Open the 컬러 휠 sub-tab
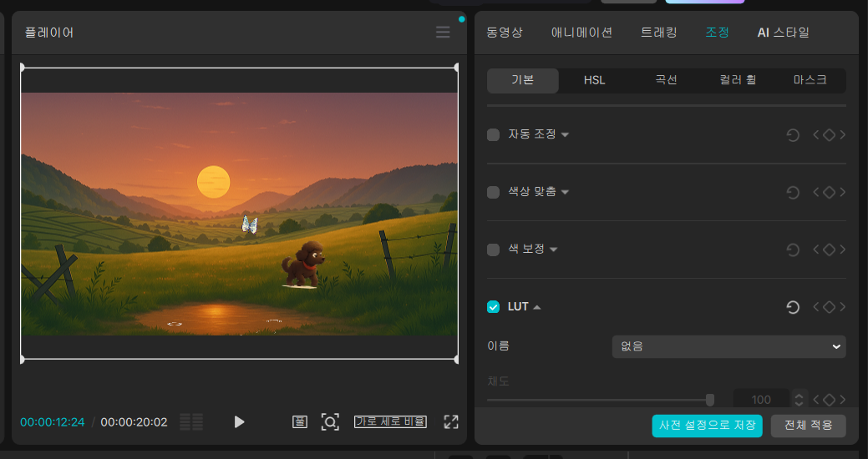Image resolution: width=868 pixels, height=459 pixels. (x=738, y=80)
